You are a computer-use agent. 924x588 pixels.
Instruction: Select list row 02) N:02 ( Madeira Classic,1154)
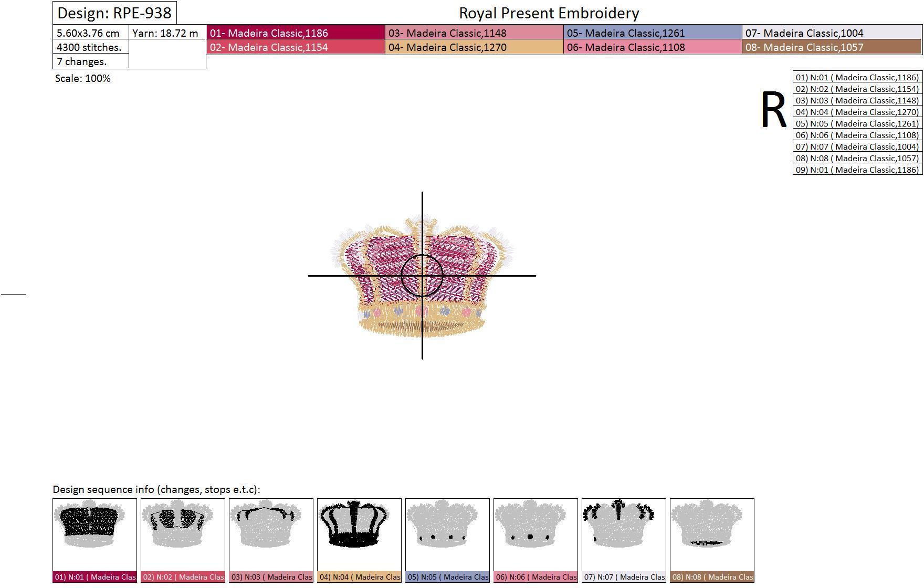(x=857, y=89)
